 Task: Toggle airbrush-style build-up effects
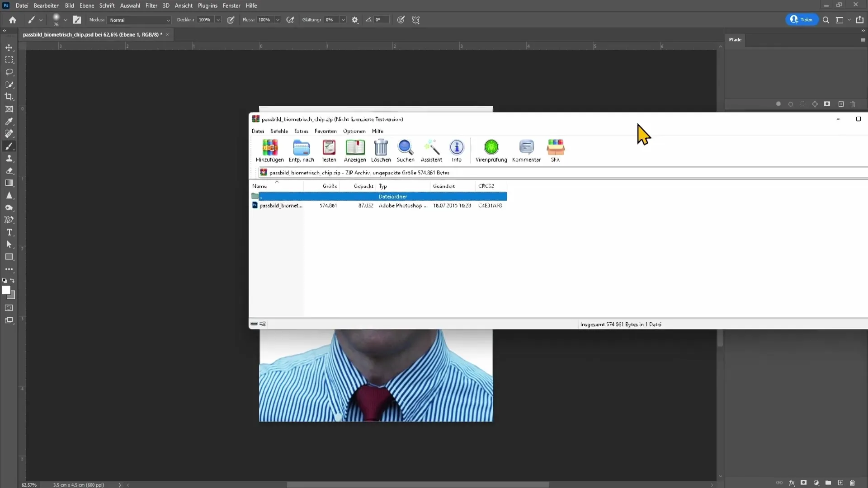click(x=290, y=20)
